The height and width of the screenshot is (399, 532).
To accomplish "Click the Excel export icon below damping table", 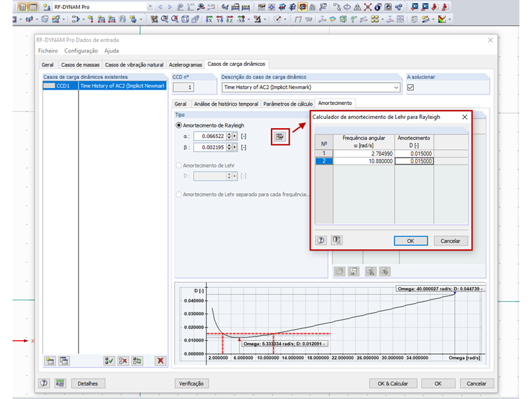I will tap(385, 271).
